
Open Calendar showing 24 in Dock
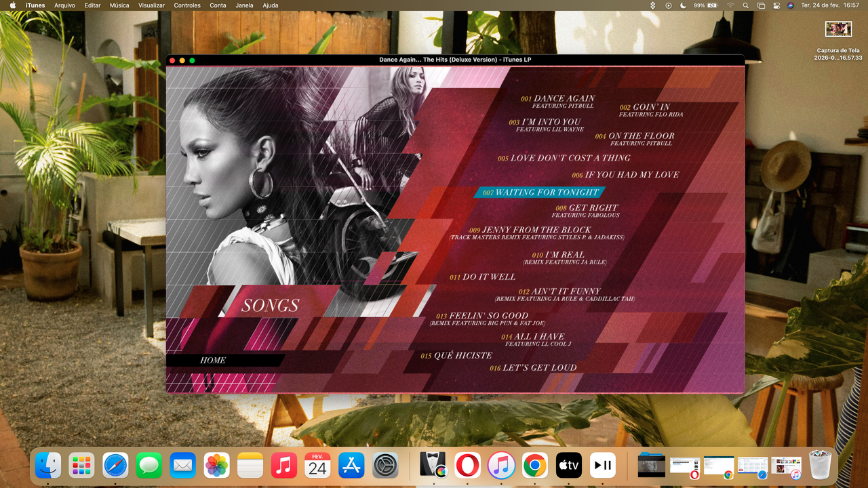pyautogui.click(x=317, y=466)
